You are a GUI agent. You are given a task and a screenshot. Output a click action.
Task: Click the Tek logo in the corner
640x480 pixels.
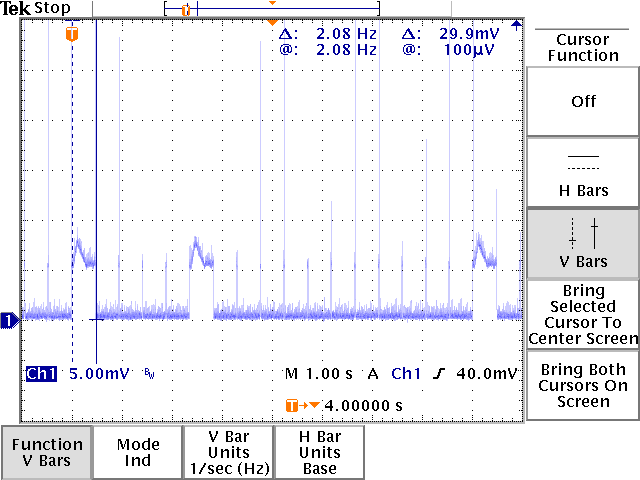coord(17,9)
